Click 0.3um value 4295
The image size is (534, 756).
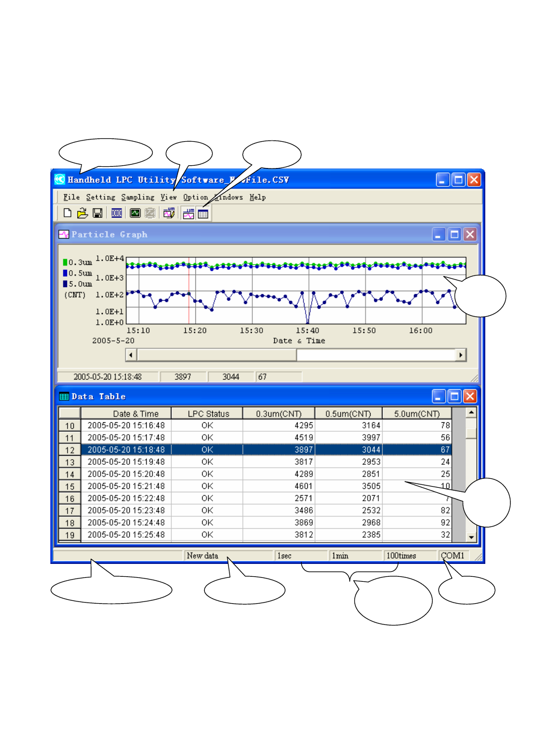click(279, 426)
